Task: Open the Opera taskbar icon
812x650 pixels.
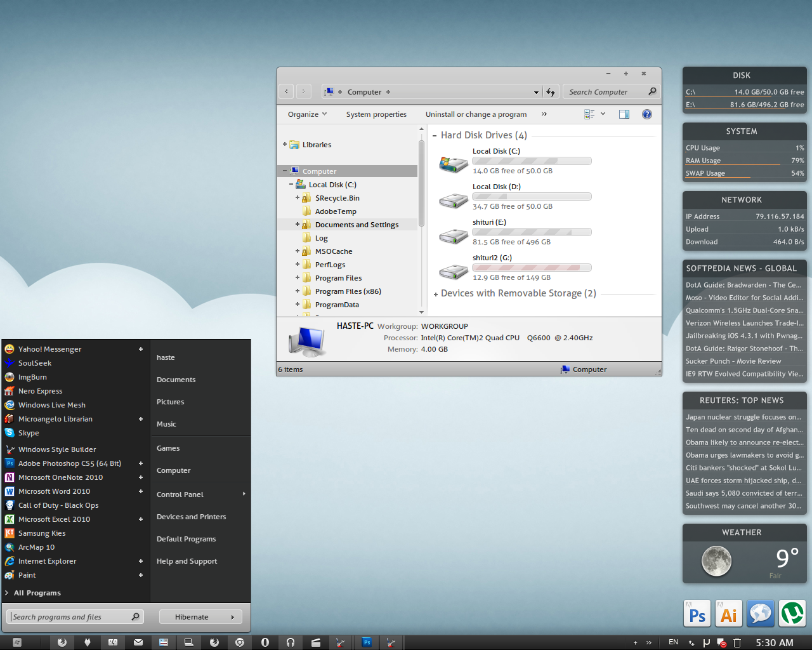Action: [265, 642]
